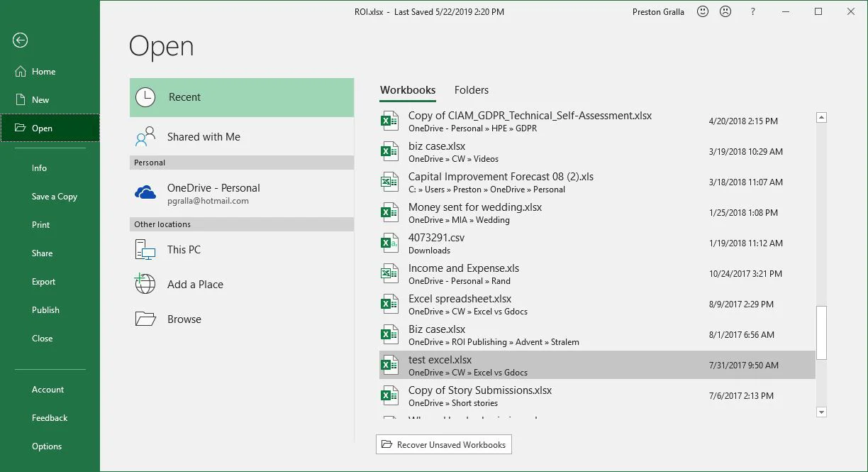Click the question mark help icon
The image size is (868, 472).
pos(752,11)
